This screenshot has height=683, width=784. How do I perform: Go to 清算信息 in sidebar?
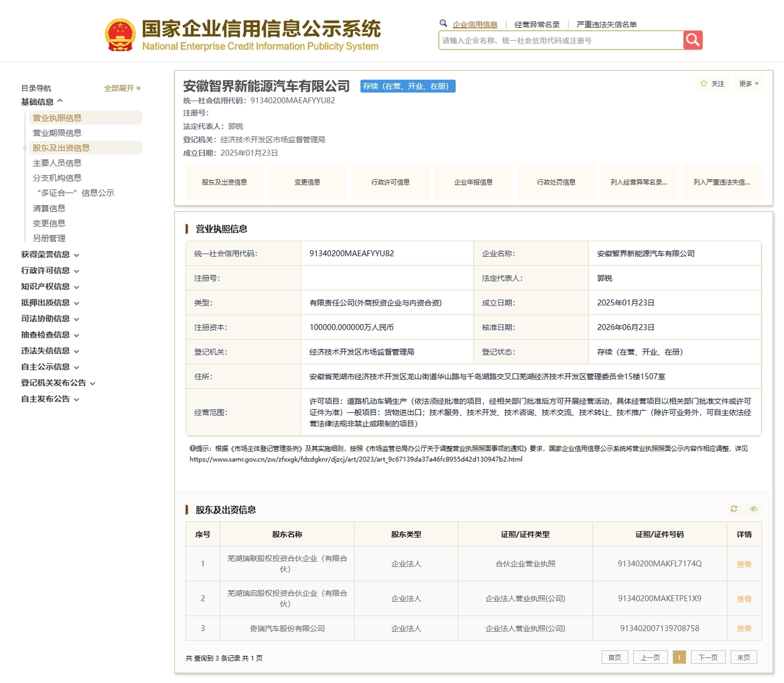point(49,208)
